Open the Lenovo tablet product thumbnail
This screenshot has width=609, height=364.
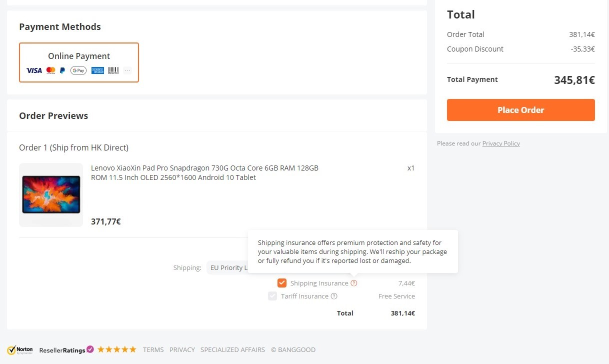point(51,195)
